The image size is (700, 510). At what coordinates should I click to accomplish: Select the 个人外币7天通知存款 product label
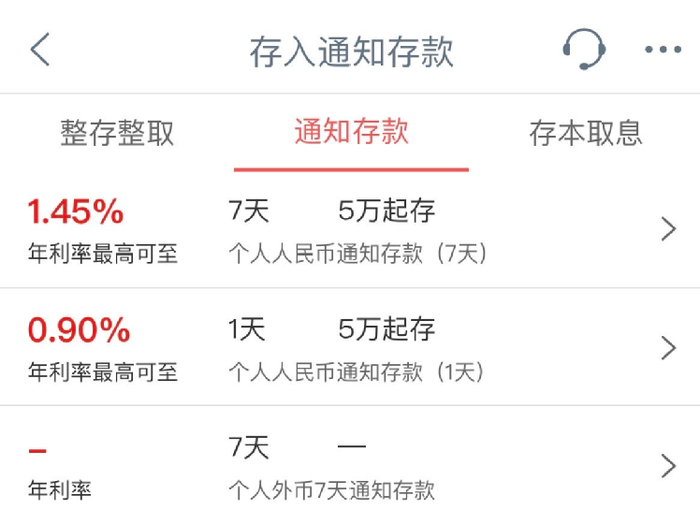click(x=331, y=490)
